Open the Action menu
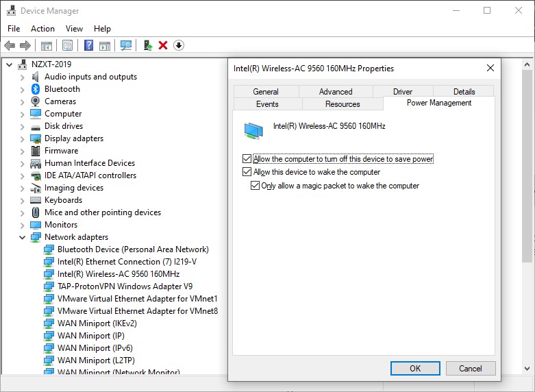Viewport: 535px width, 392px height. [x=42, y=29]
